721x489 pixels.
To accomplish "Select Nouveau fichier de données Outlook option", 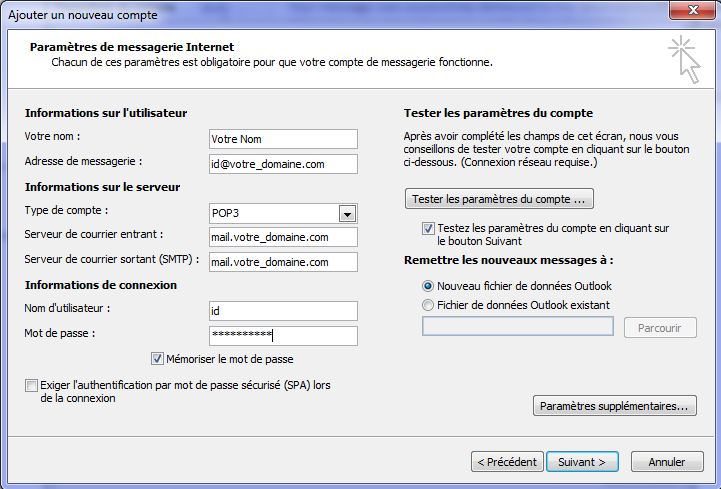I will (428, 286).
